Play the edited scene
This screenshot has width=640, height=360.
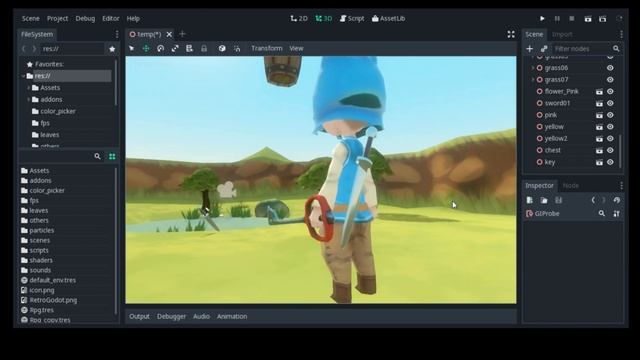pyautogui.click(x=588, y=18)
